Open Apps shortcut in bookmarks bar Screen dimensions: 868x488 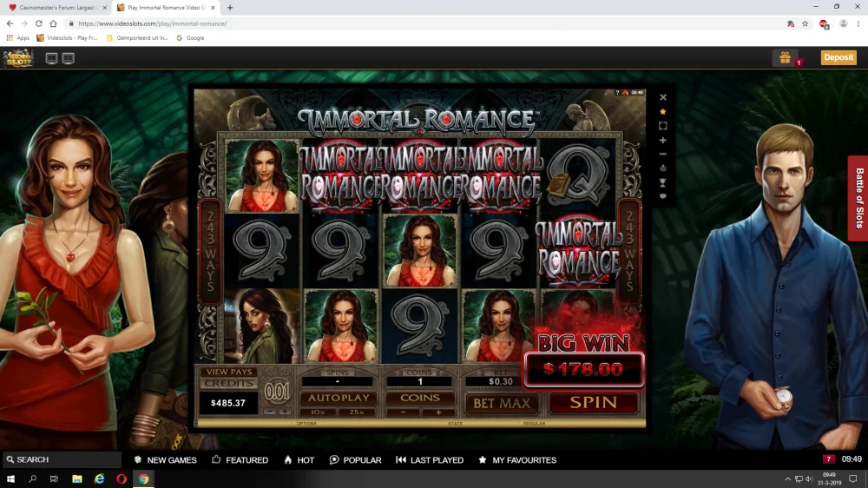pos(17,37)
